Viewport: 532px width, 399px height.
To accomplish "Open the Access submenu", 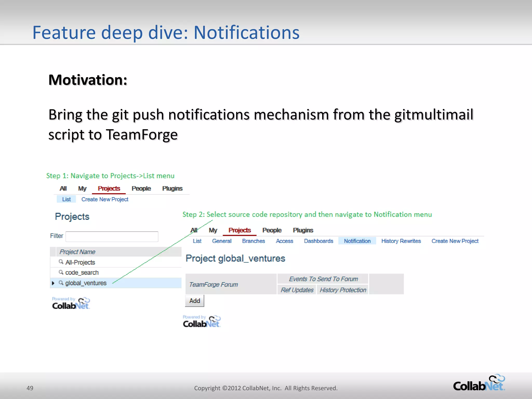I will tap(284, 241).
